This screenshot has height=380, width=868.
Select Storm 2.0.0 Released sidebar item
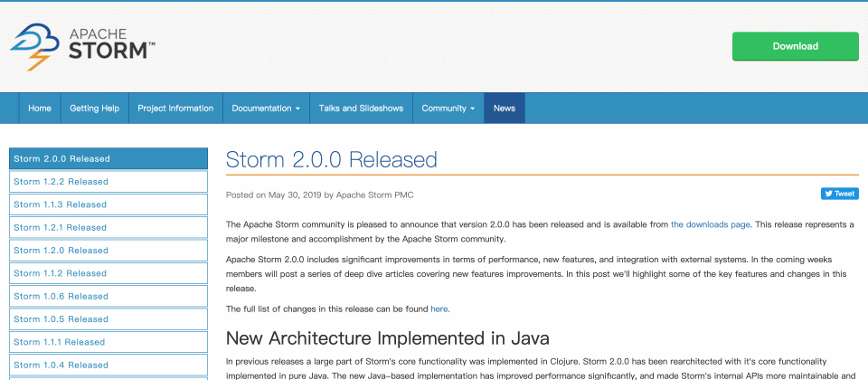pos(108,158)
